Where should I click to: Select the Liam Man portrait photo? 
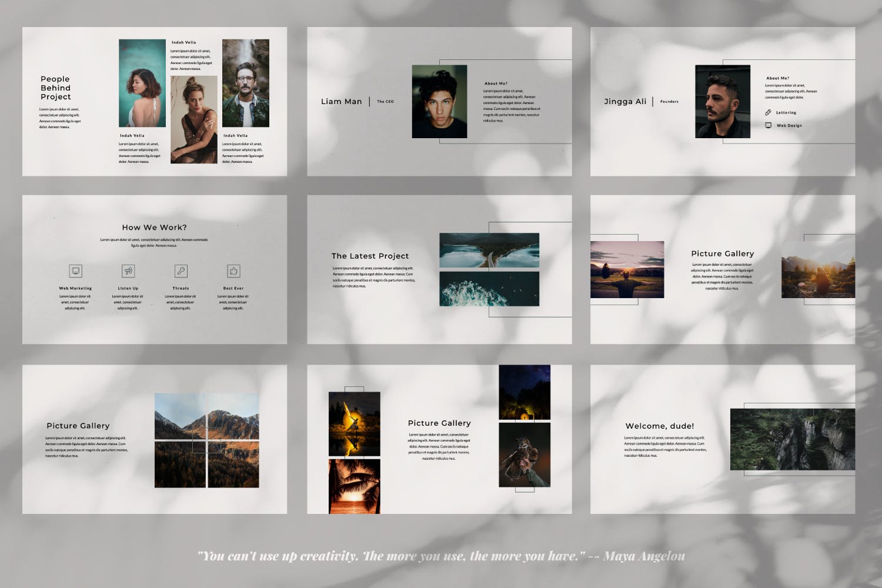coord(439,102)
